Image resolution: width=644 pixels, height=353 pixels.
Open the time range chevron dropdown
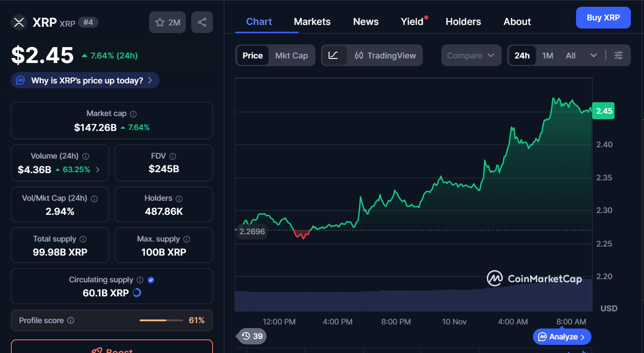[594, 55]
